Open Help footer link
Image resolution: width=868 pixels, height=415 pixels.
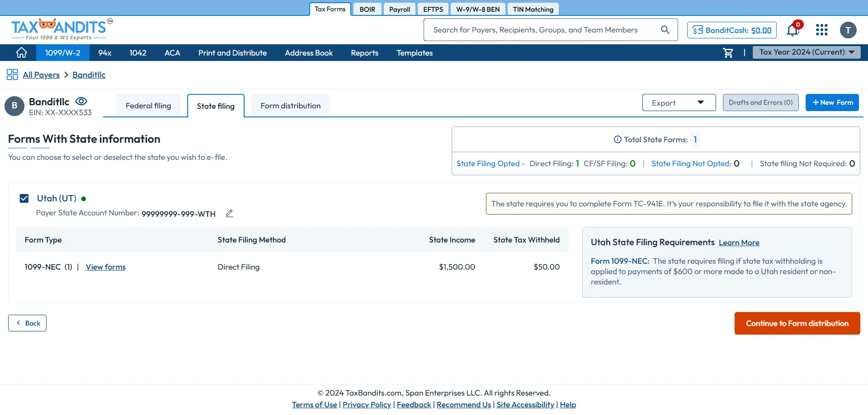pos(568,405)
